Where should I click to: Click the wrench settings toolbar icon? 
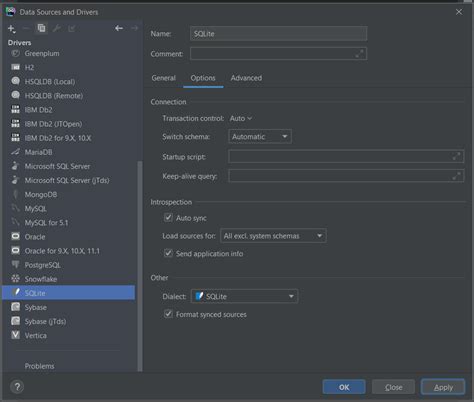click(x=57, y=28)
